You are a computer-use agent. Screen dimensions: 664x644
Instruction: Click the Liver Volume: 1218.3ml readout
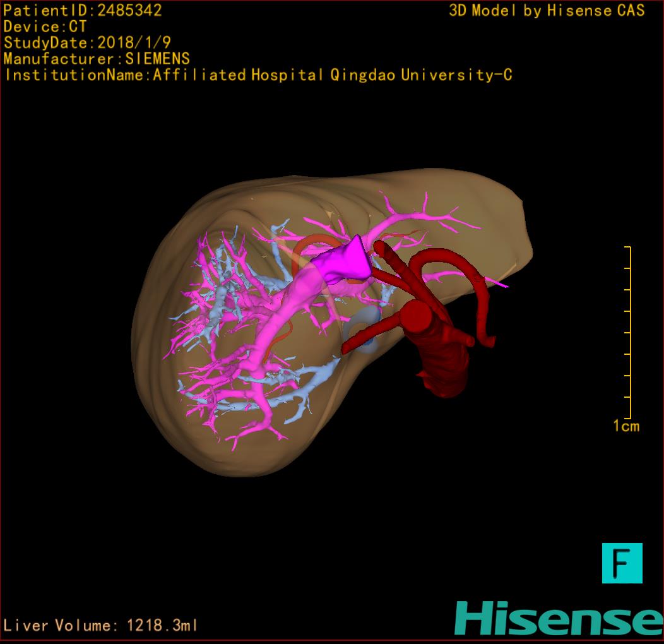point(101,626)
